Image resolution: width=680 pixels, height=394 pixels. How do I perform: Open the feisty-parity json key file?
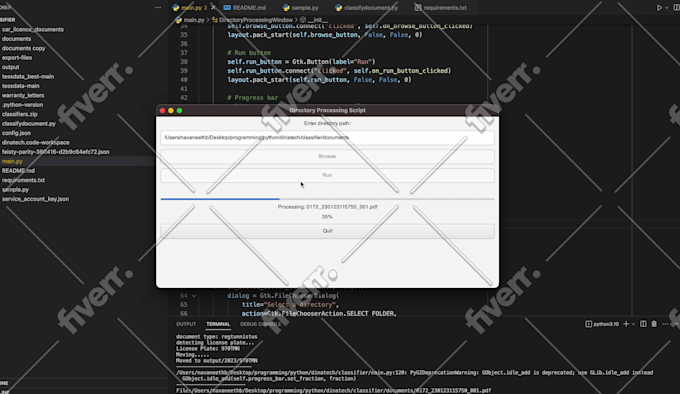[x=56, y=152]
